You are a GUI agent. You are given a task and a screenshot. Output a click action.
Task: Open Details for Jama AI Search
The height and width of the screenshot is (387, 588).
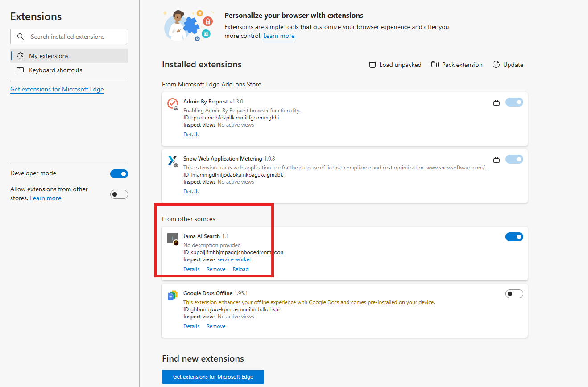click(x=191, y=269)
